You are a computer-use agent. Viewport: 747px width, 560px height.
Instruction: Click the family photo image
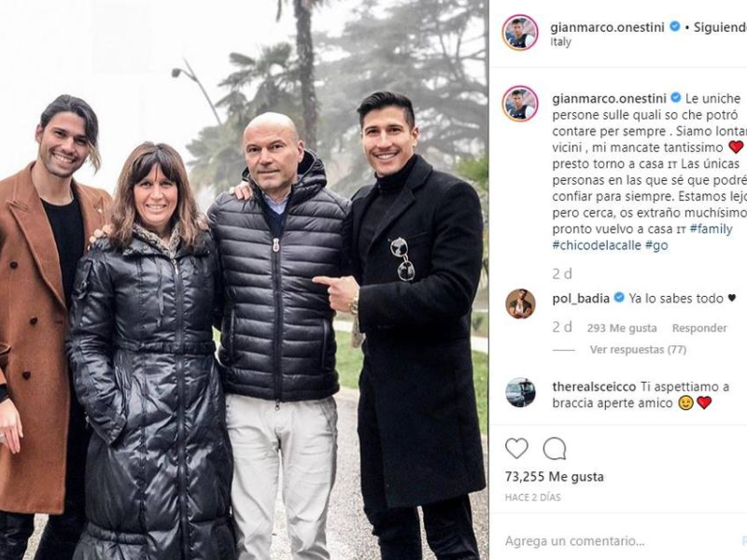click(x=244, y=280)
